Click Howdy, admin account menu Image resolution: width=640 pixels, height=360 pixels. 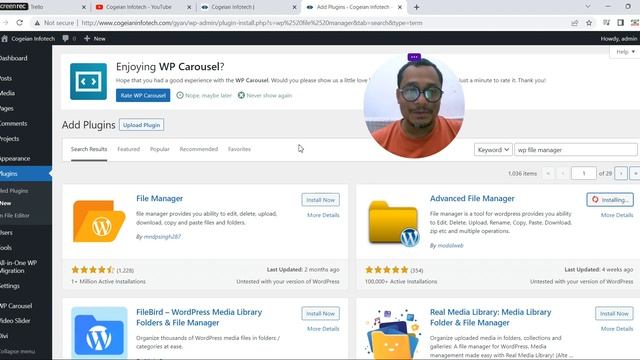[619, 39]
